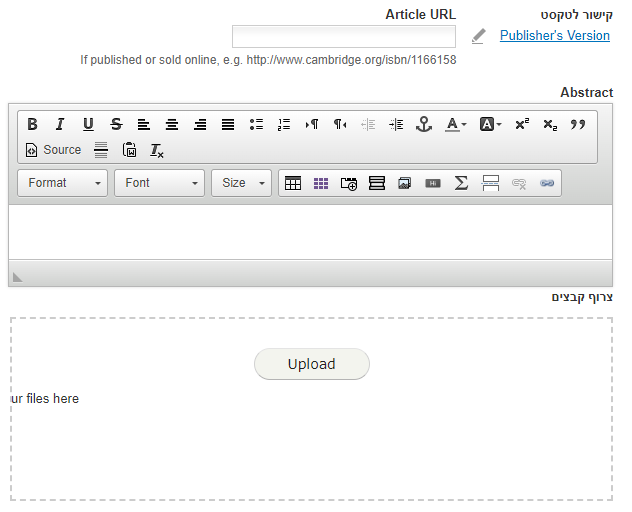Increase the indent
The height and width of the screenshot is (512, 632).
(x=396, y=124)
